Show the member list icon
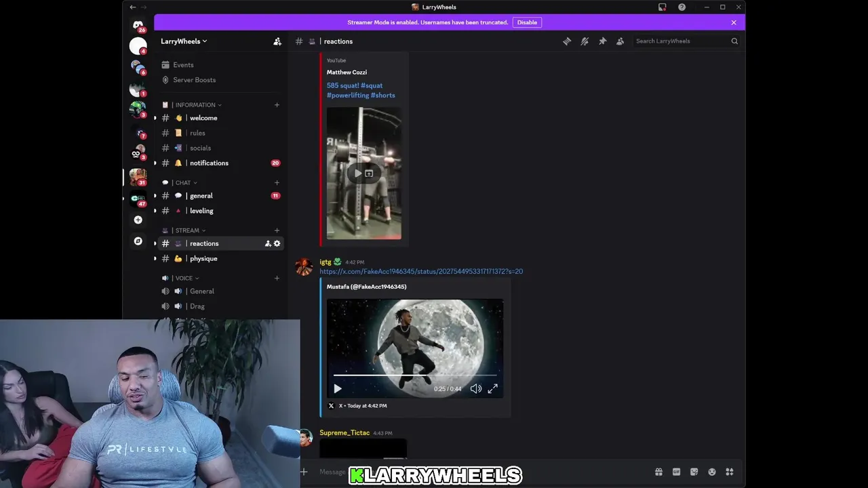The height and width of the screenshot is (488, 868). [x=620, y=41]
